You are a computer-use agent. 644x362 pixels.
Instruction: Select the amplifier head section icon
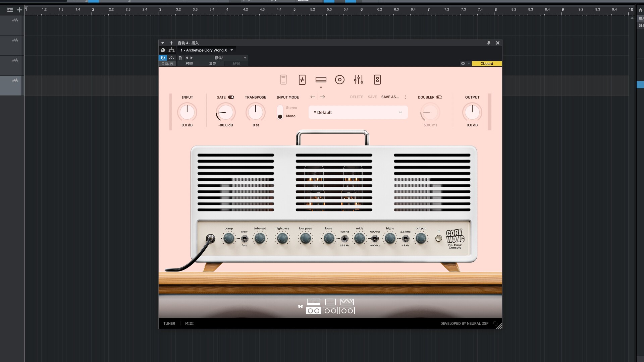[321, 80]
